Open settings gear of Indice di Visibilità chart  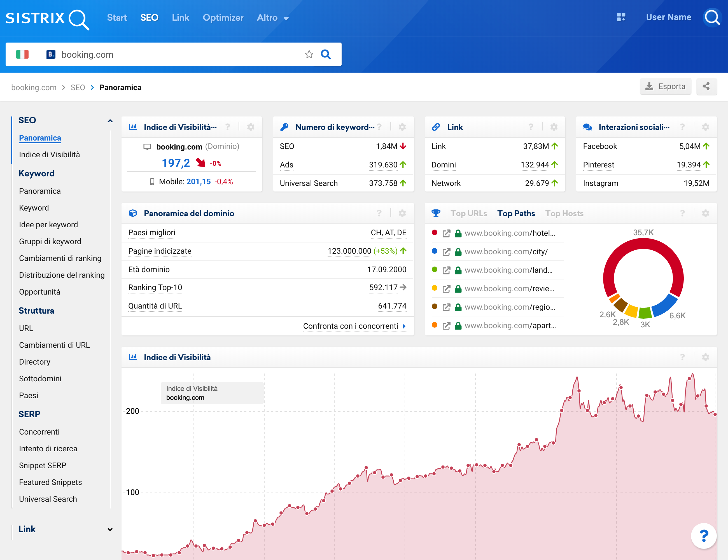pos(705,357)
